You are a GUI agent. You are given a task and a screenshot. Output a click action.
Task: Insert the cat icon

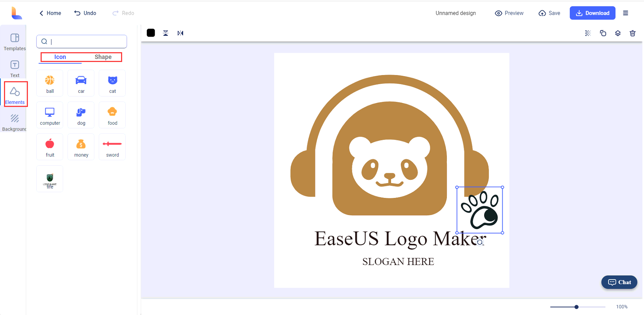click(x=112, y=83)
